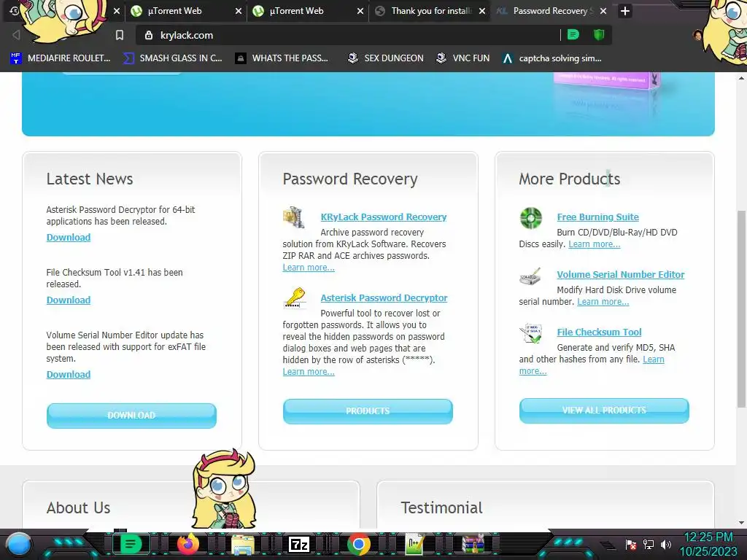747x560 pixels.
Task: Open File Explorer from the taskbar
Action: [242, 544]
